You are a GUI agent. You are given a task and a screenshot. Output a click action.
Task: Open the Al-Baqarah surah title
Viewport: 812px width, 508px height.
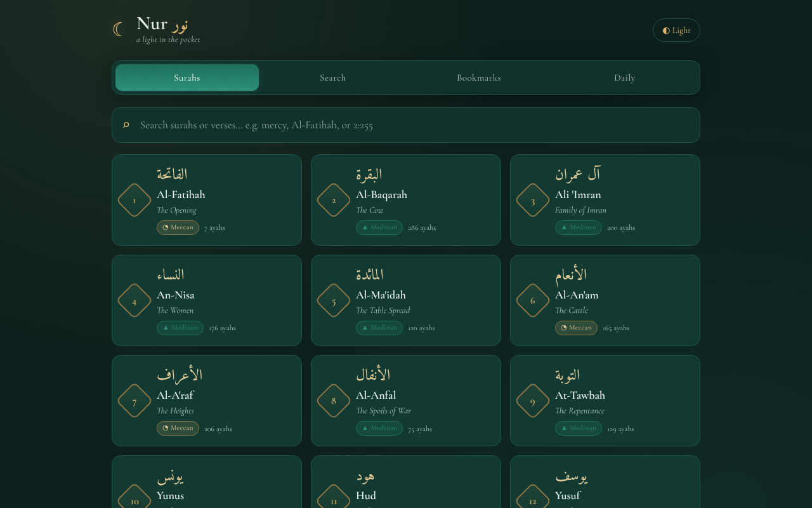[381, 194]
